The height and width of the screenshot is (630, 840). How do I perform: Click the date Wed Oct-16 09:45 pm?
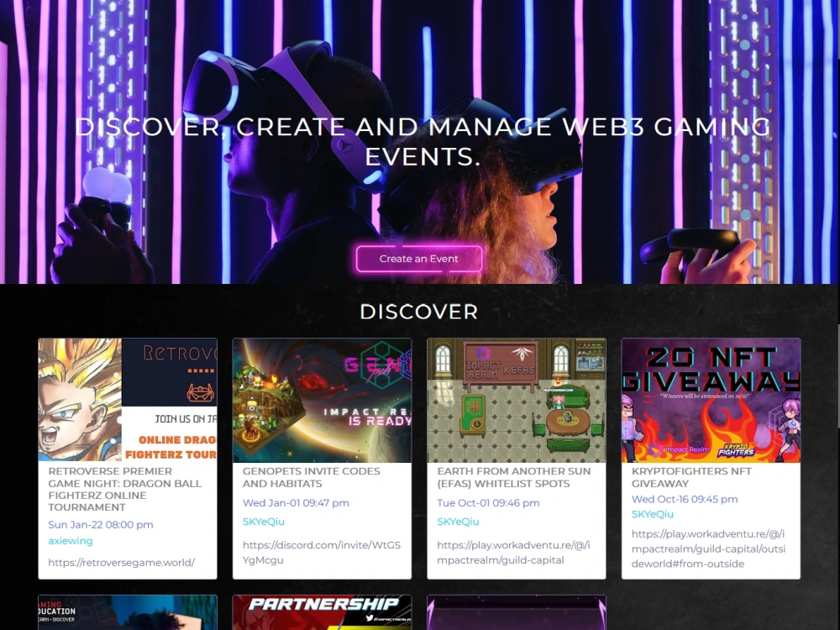[x=685, y=499]
